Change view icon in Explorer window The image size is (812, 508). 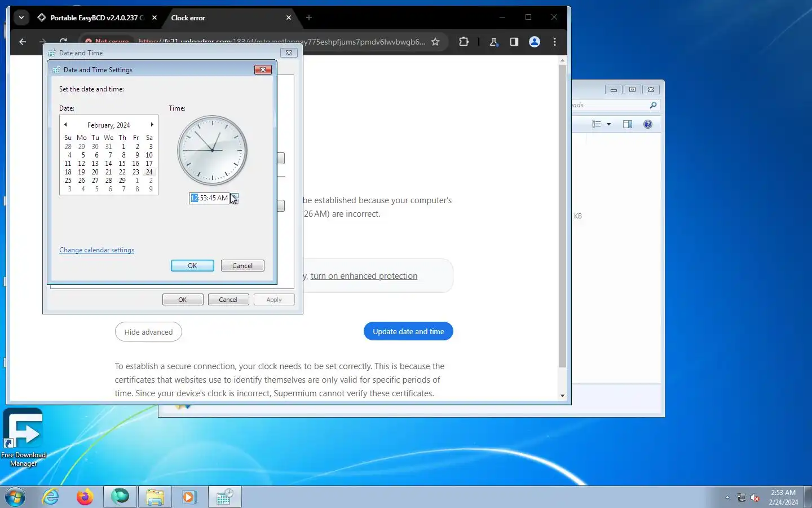tap(597, 124)
